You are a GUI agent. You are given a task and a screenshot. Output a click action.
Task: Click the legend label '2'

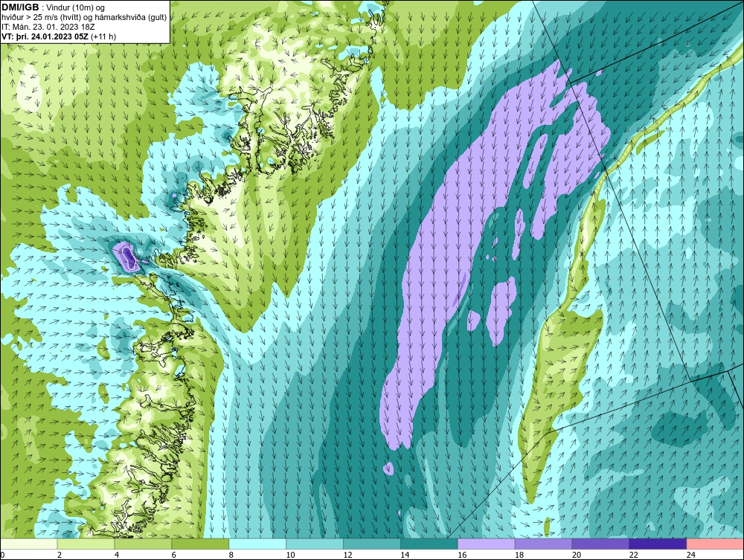tap(60, 555)
